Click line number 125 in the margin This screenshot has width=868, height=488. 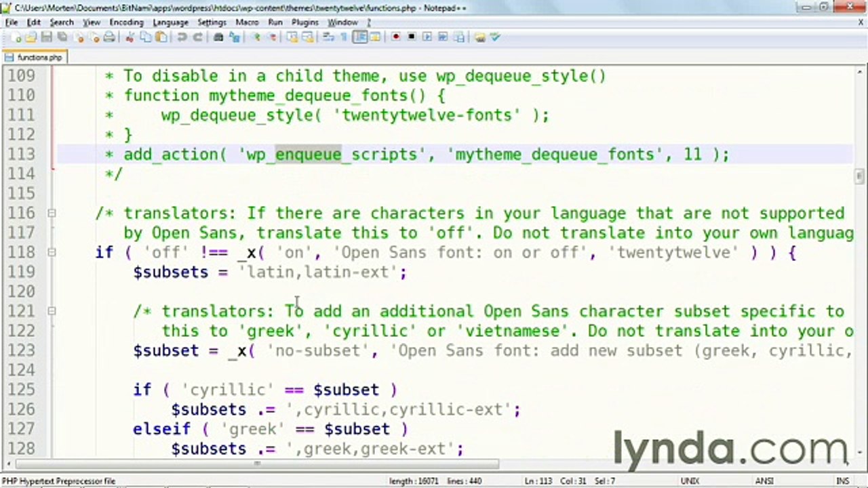(21, 390)
